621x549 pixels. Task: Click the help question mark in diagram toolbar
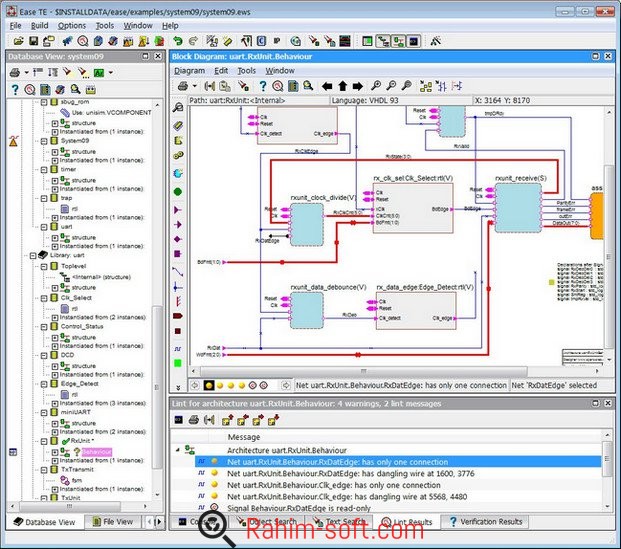[x=263, y=86]
